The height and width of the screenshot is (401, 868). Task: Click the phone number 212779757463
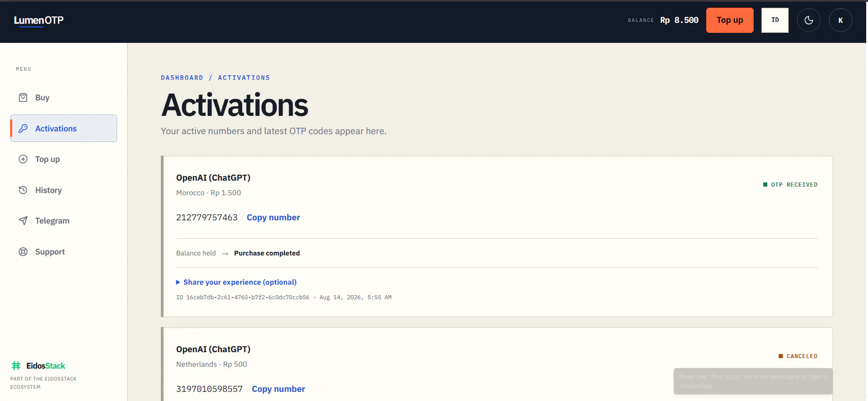[207, 217]
